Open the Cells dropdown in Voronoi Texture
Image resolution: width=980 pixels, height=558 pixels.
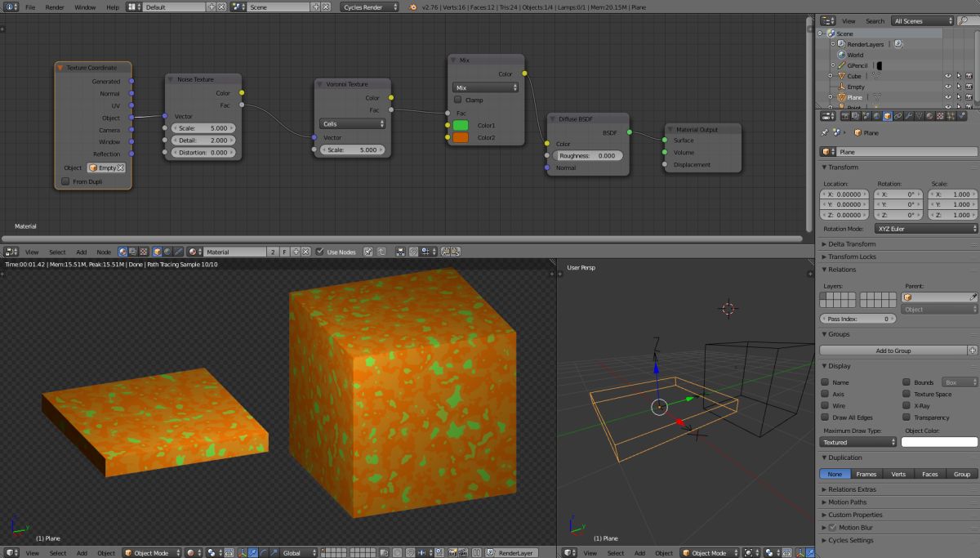click(353, 124)
